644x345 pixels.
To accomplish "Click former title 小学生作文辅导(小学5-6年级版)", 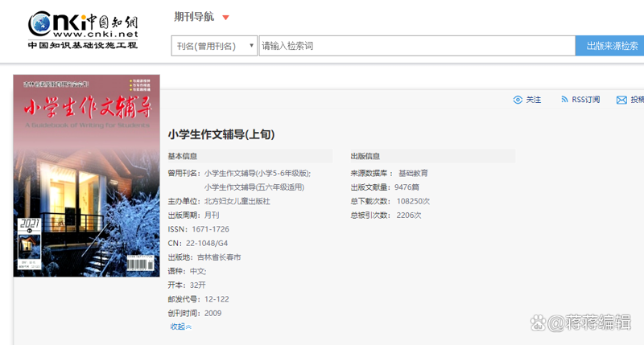I will [x=257, y=174].
